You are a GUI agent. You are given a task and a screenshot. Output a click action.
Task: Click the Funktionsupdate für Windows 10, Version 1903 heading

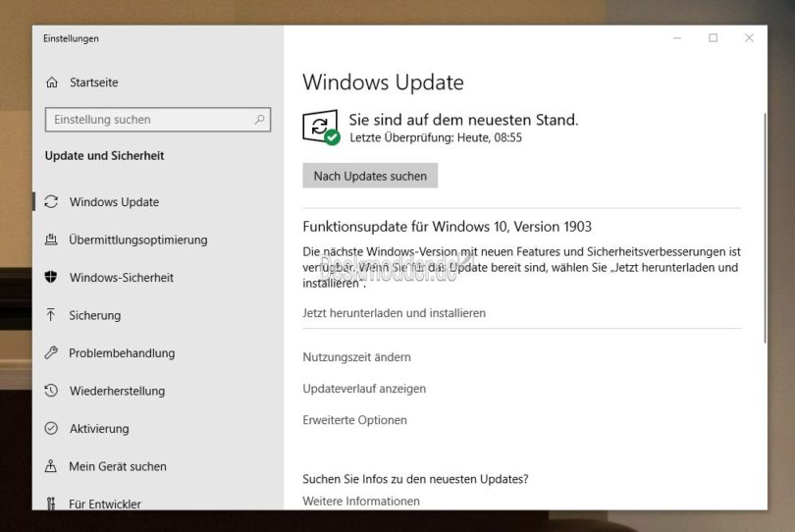[x=447, y=226]
